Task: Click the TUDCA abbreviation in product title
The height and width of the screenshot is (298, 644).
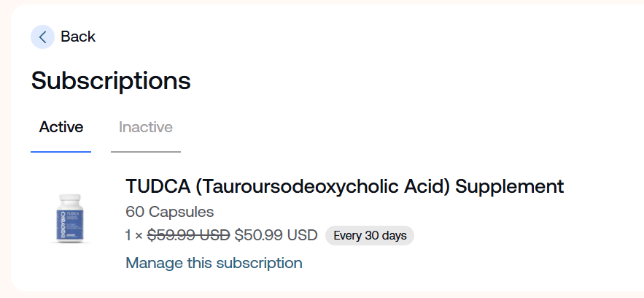Action: [x=157, y=186]
